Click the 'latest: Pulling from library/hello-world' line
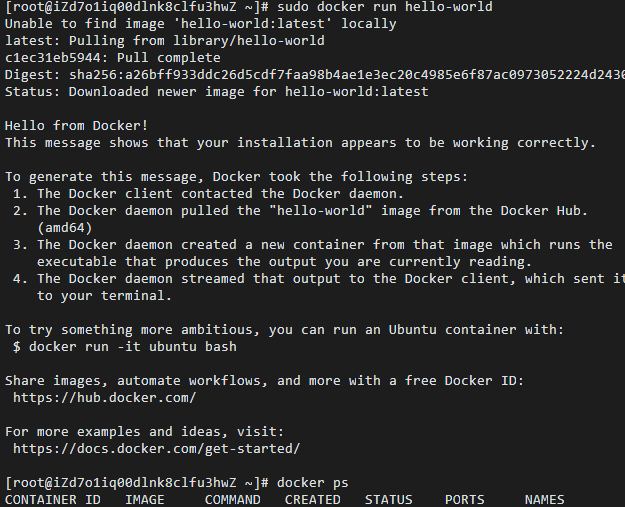Screen dimensions: 625x507 [165, 41]
